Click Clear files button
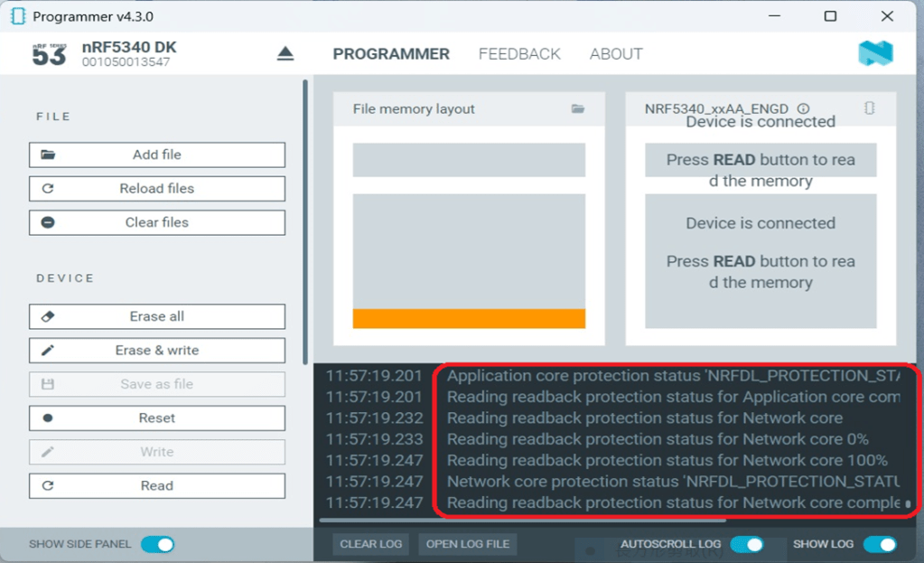The image size is (924, 563). click(157, 222)
